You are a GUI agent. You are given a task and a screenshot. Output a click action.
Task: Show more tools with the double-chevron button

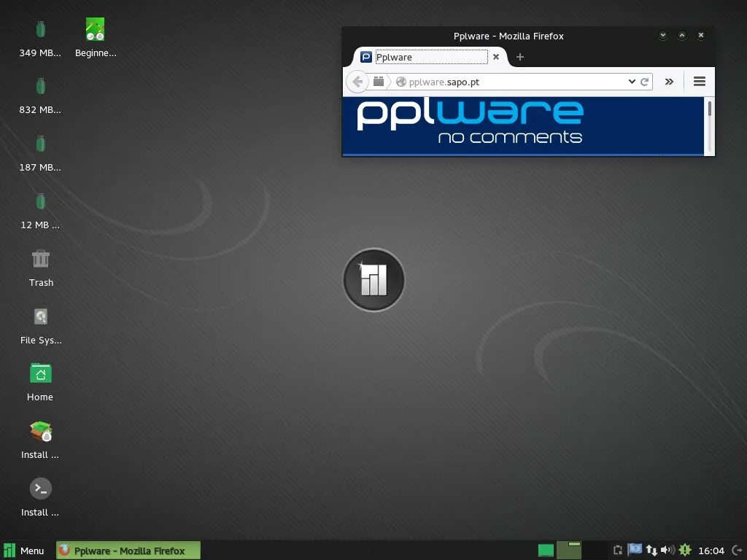669,82
